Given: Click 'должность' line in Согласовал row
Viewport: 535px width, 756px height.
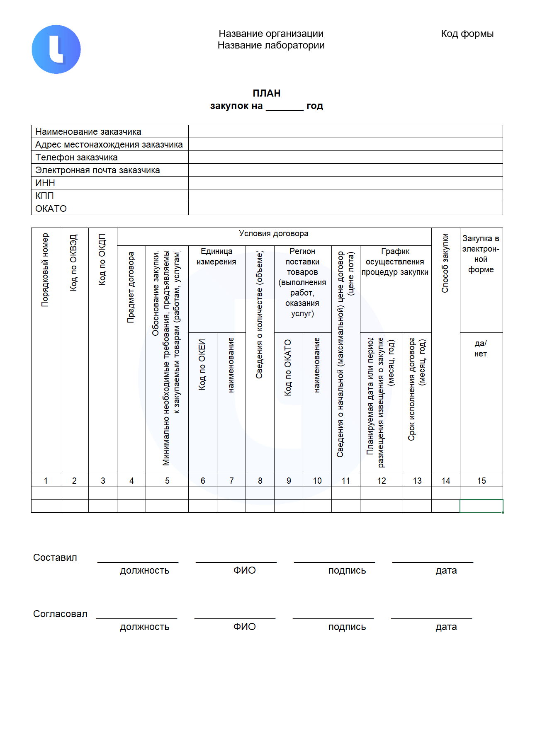Looking at the screenshot, I should click(x=137, y=619).
